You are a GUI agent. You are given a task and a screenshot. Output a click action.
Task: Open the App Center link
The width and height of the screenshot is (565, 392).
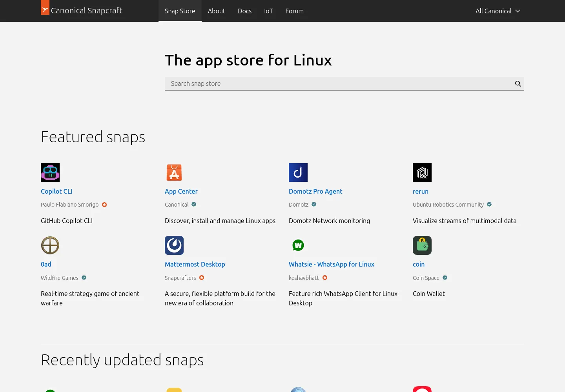[181, 191]
